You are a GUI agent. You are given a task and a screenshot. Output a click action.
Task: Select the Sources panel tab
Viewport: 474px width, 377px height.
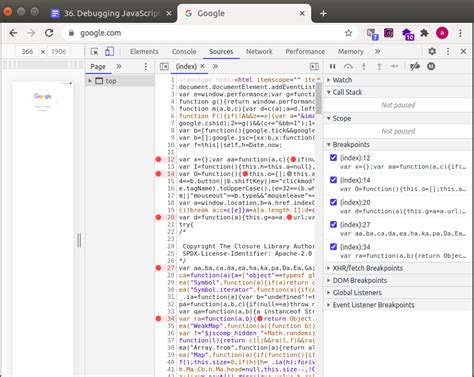point(221,52)
